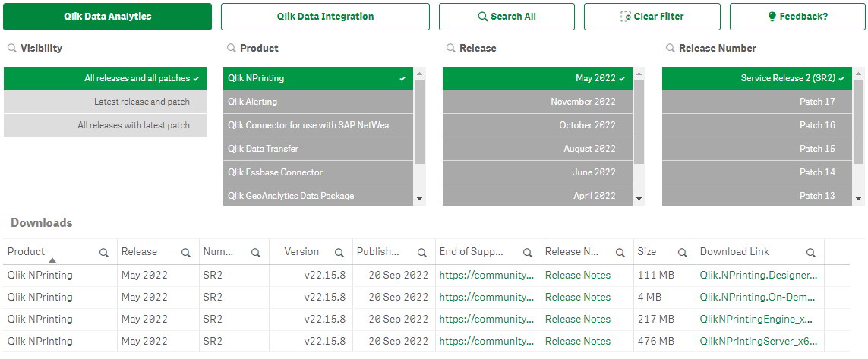Click the search icon beside Release Number
This screenshot has width=868, height=359.
(670, 48)
